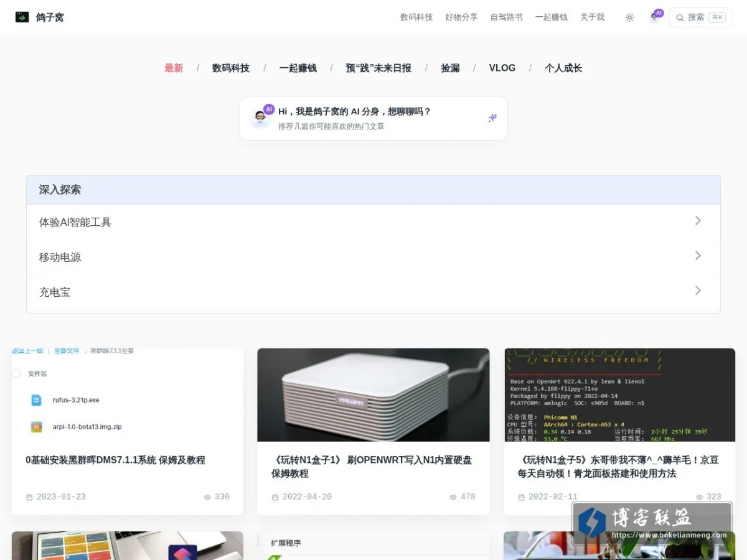Open article 《玩转N1盒子5》东哥带我不薄
Viewport: 747px width, 560px height.
[x=618, y=467]
